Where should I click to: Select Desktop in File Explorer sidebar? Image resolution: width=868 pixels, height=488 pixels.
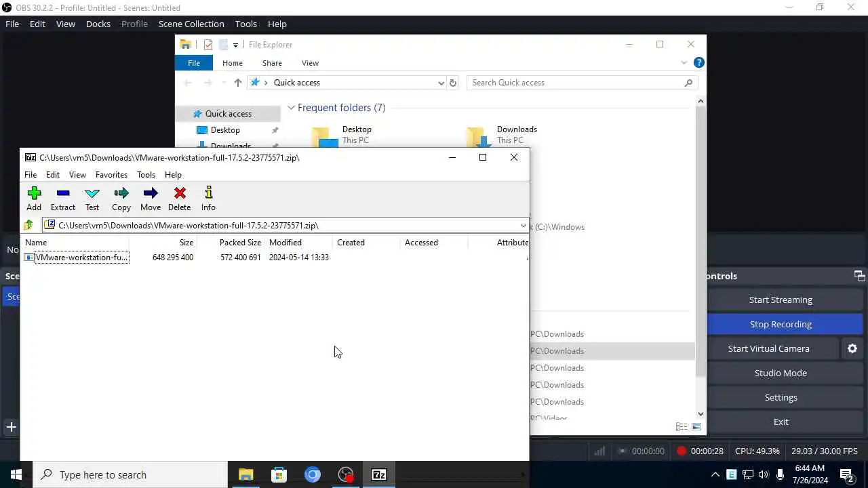[225, 130]
